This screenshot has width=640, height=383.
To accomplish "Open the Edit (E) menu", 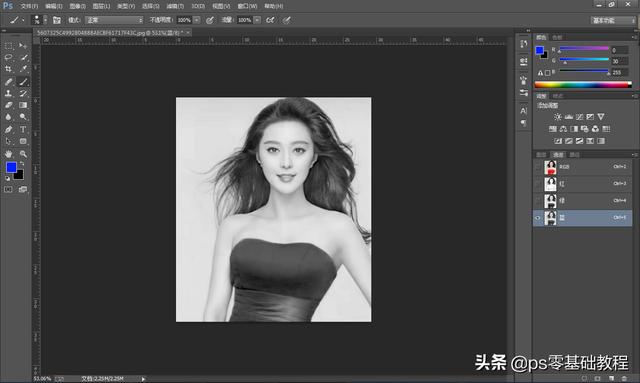I will click(x=53, y=6).
